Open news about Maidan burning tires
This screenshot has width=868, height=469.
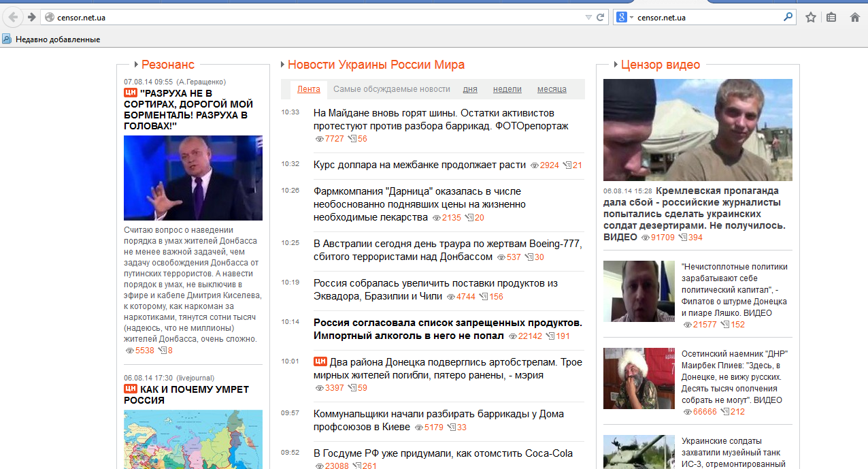tap(441, 119)
